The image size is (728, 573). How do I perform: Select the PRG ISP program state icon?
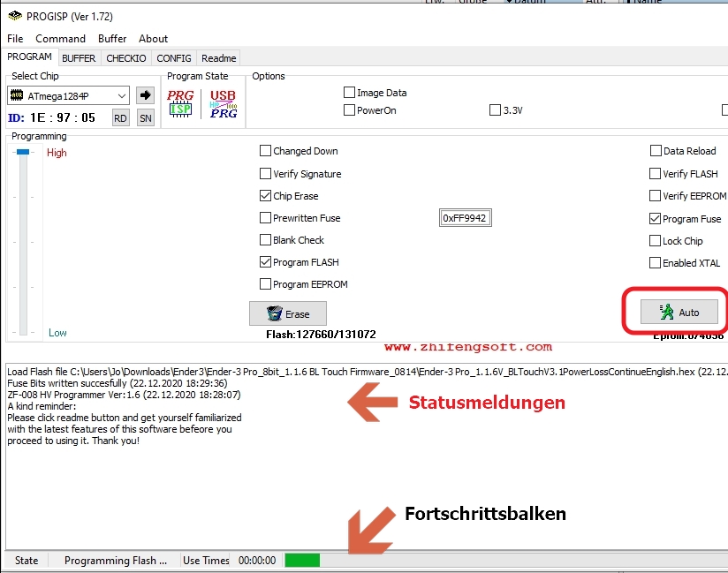coord(180,103)
